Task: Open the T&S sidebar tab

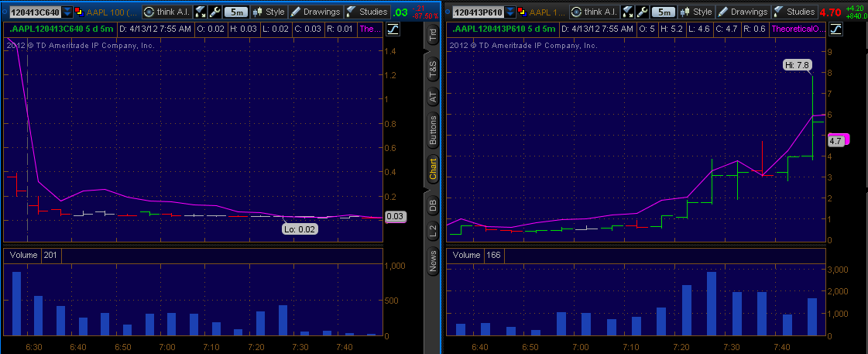Action: coord(432,69)
